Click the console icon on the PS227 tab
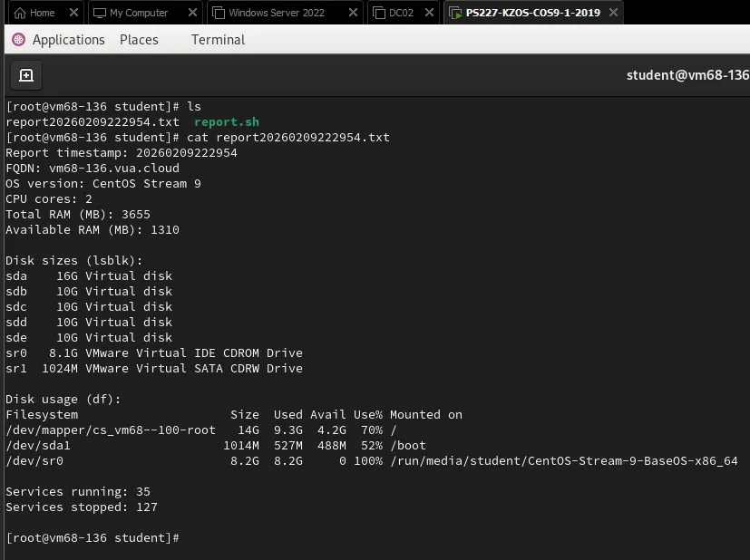 (x=454, y=14)
